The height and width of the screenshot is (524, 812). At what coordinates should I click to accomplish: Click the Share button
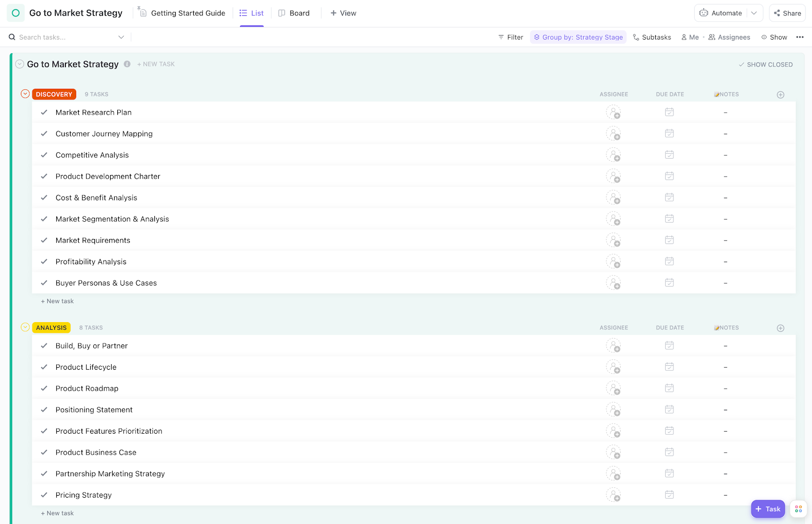point(788,13)
